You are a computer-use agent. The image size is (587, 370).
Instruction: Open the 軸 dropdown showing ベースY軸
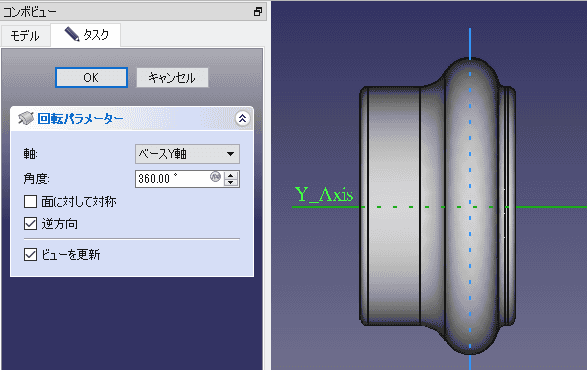[187, 154]
